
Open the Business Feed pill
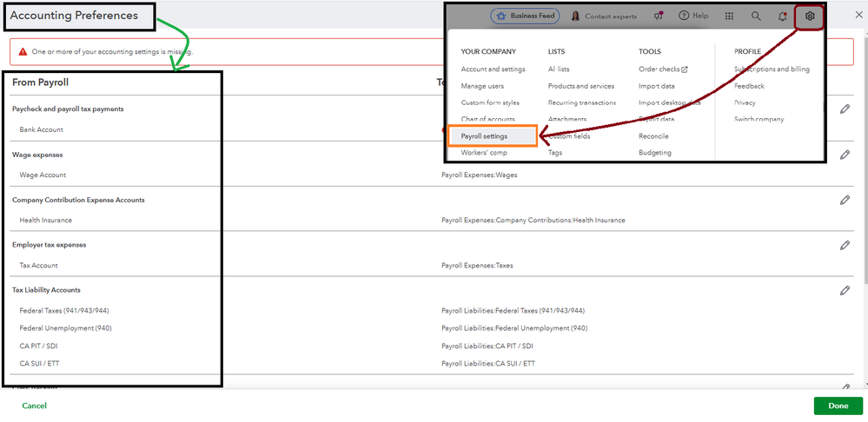(525, 16)
